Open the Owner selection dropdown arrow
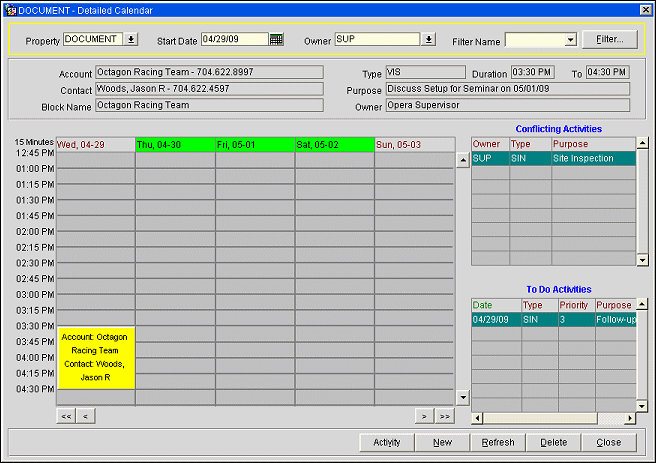This screenshot has height=463, width=656. [x=429, y=39]
